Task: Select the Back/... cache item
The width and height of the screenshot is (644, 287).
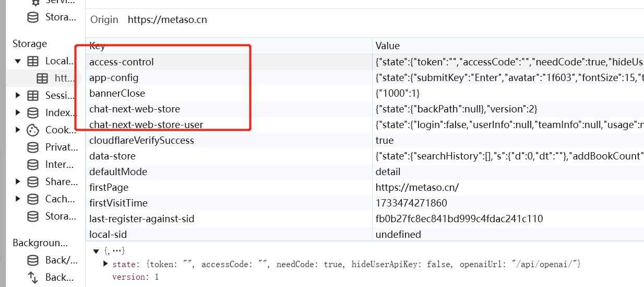Action: [62, 260]
